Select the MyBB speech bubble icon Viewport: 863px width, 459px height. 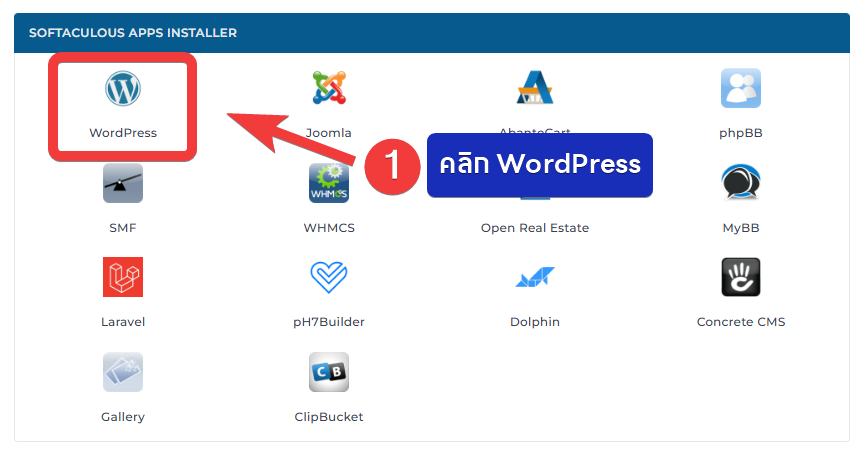pyautogui.click(x=741, y=183)
